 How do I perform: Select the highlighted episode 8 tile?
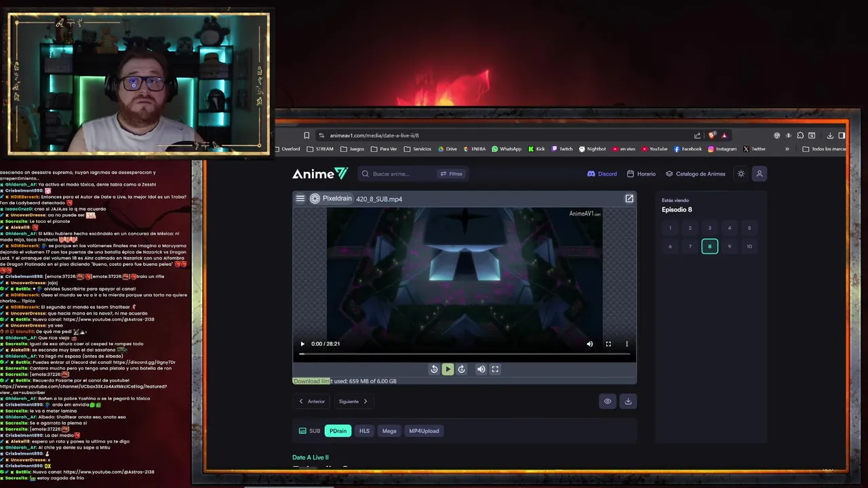710,246
